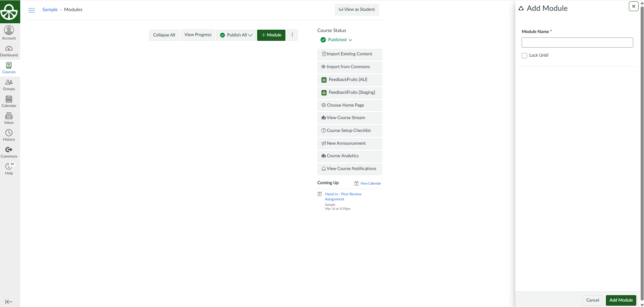Viewport: 644px width, 307px height.
Task: Open the Published course status dropdown
Action: [337, 40]
